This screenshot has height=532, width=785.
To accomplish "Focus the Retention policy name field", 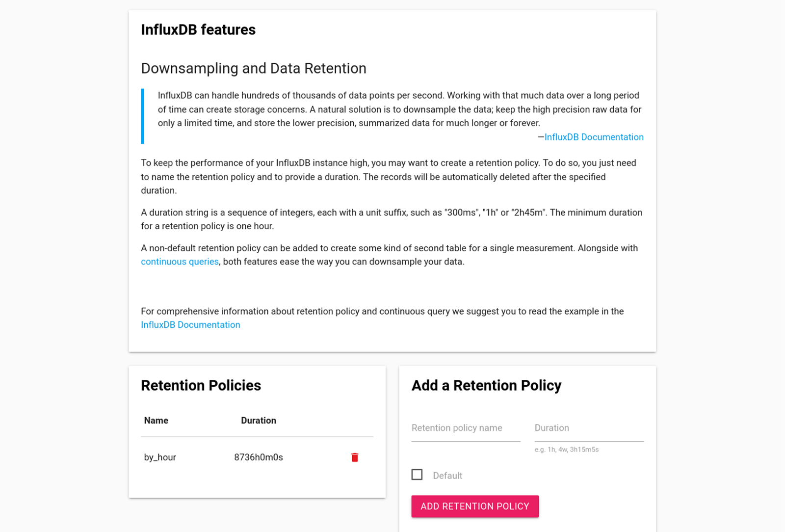I will pos(466,428).
